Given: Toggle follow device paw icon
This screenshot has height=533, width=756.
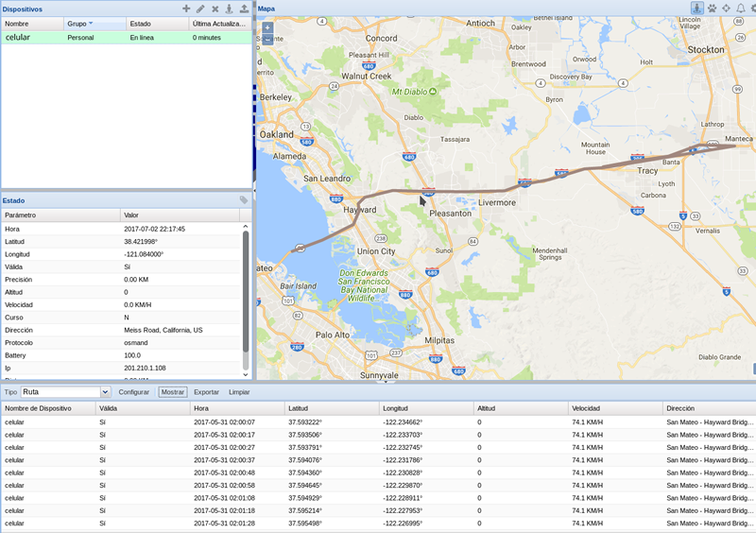Looking at the screenshot, I should coord(712,9).
